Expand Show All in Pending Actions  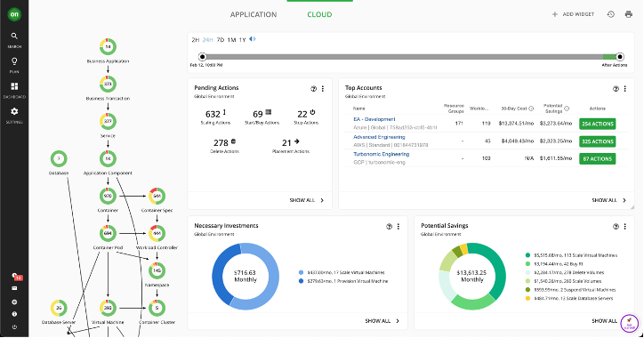tap(306, 200)
